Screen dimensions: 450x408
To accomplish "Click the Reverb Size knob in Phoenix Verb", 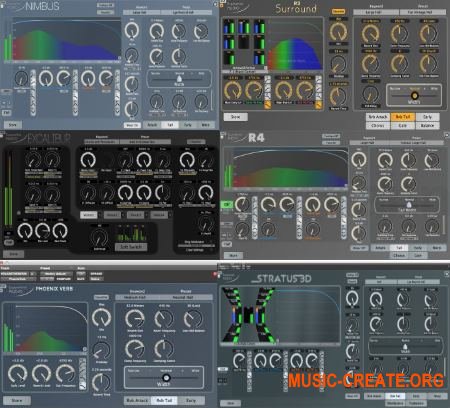I will pyautogui.click(x=135, y=319).
